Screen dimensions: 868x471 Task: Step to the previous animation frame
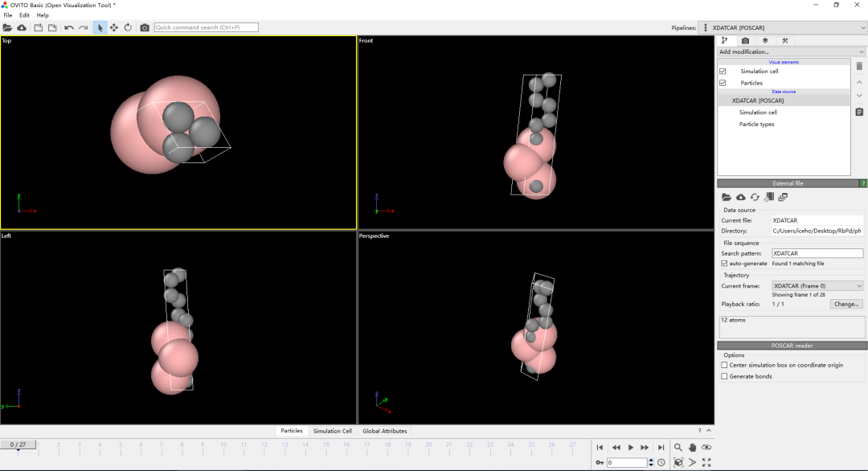[616, 447]
